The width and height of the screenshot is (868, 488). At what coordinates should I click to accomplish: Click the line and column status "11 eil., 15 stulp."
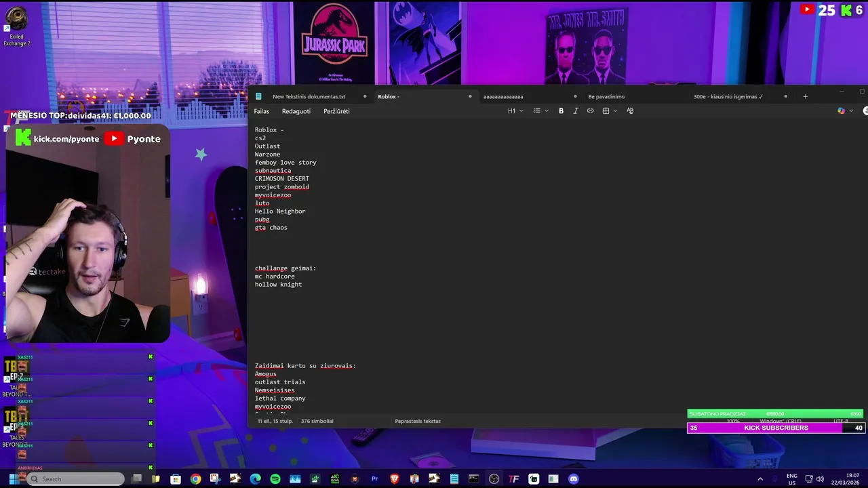275,421
